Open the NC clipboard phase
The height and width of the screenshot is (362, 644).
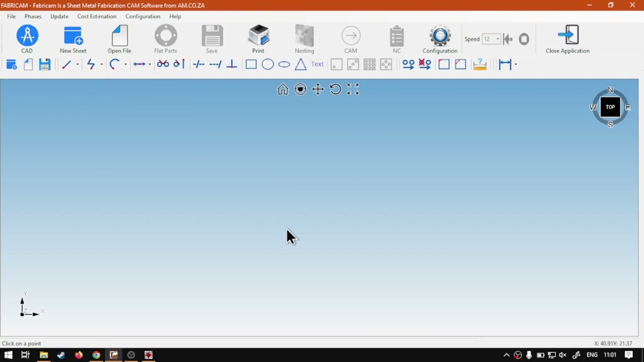coord(397,39)
